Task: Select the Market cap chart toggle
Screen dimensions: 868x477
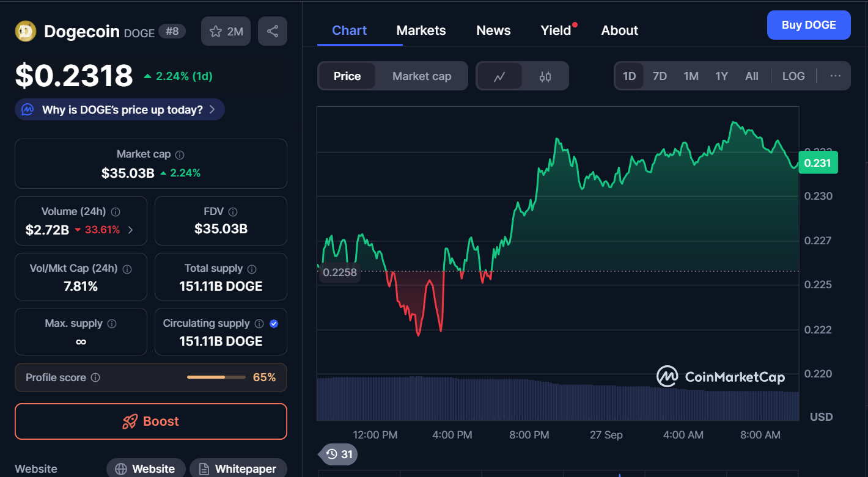Action: point(422,76)
